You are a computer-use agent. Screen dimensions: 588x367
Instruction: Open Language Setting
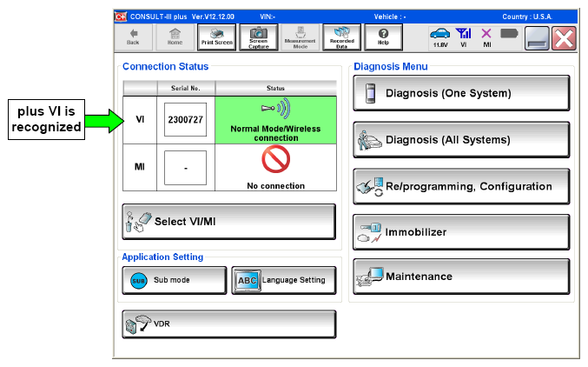tap(283, 280)
